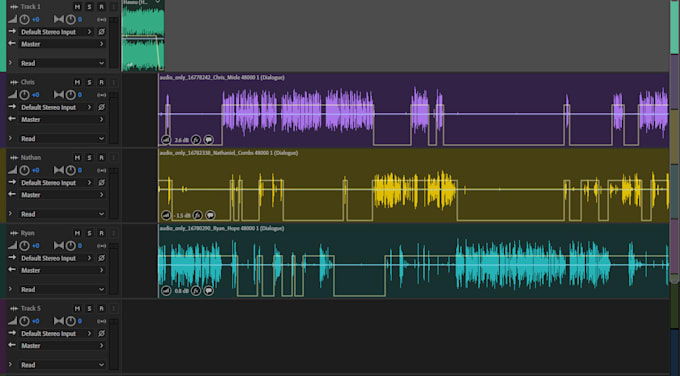Click the Ryan track volume knob

[24, 245]
